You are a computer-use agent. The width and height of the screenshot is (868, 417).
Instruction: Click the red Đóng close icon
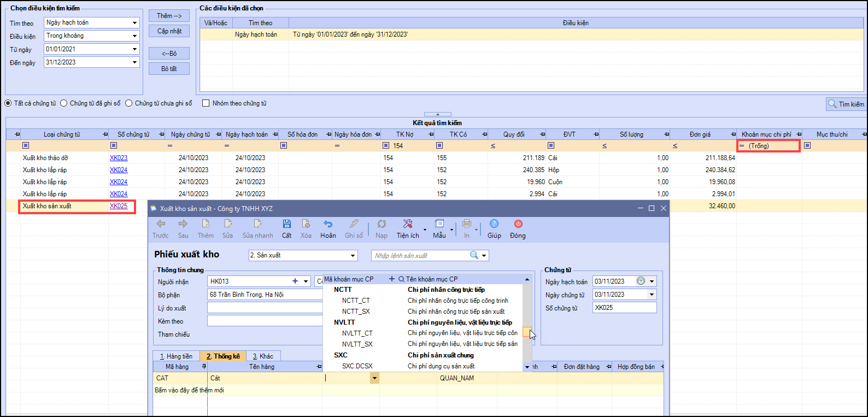[x=518, y=224]
